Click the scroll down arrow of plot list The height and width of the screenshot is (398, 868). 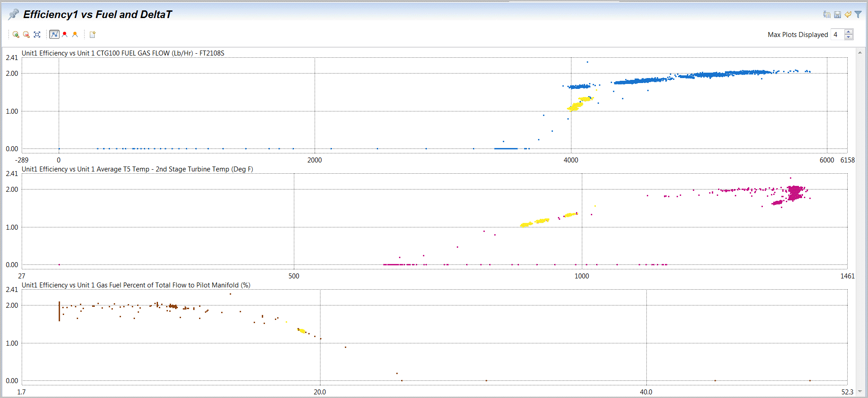tap(860, 392)
